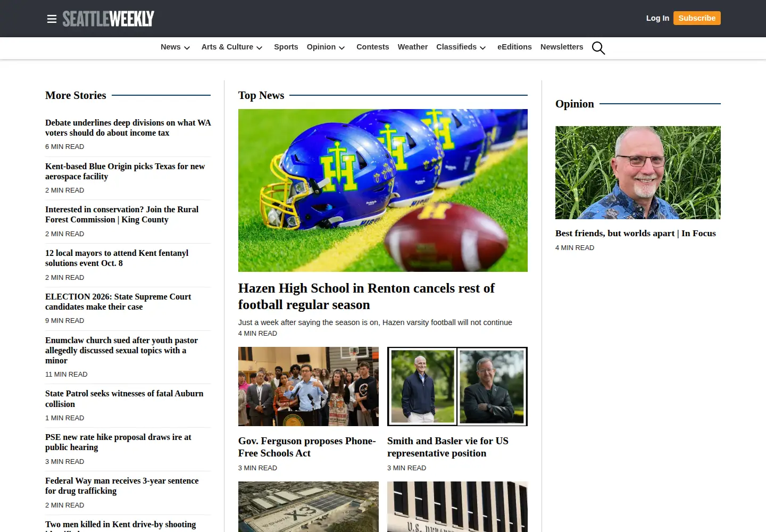Click the Opinion columnist portrait photo
The height and width of the screenshot is (532, 766).
638,172
